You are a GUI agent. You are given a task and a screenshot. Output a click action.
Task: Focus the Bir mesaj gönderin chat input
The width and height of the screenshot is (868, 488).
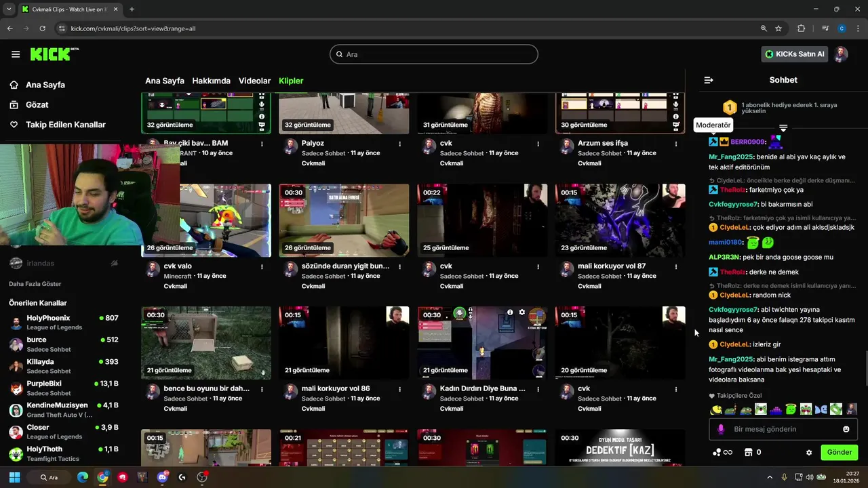coord(783,429)
